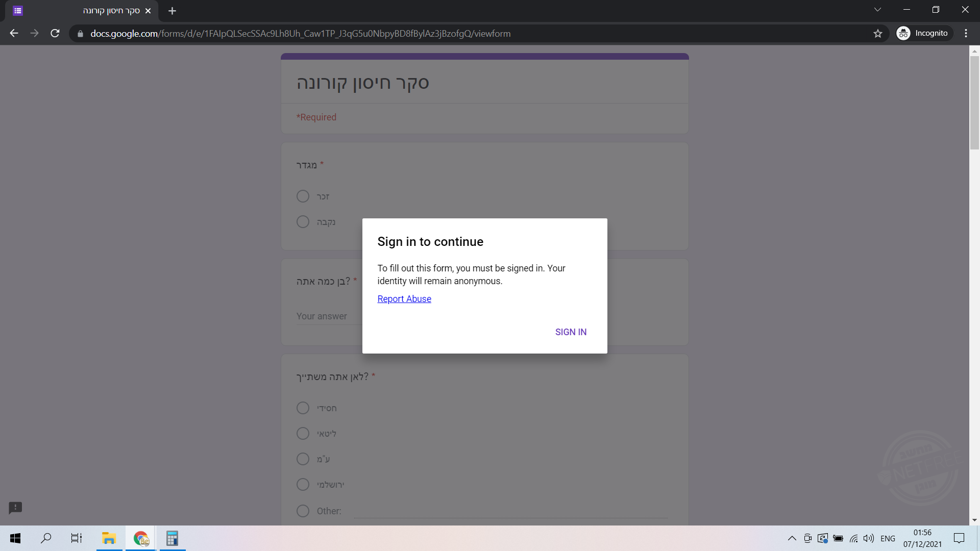Bookmark this page with star icon

877,34
